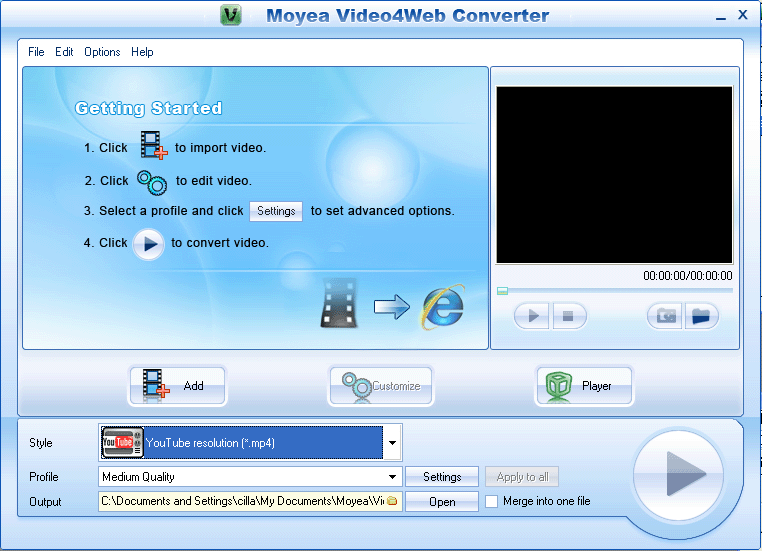The image size is (762, 551).
Task: Click the filmstrip plus icon on Add button
Action: (156, 385)
